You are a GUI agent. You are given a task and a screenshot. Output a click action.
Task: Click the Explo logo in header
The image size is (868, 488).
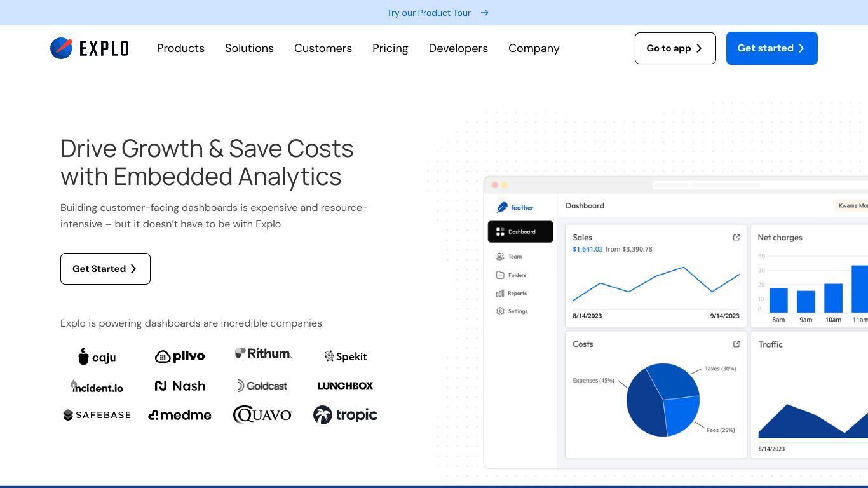(x=90, y=48)
